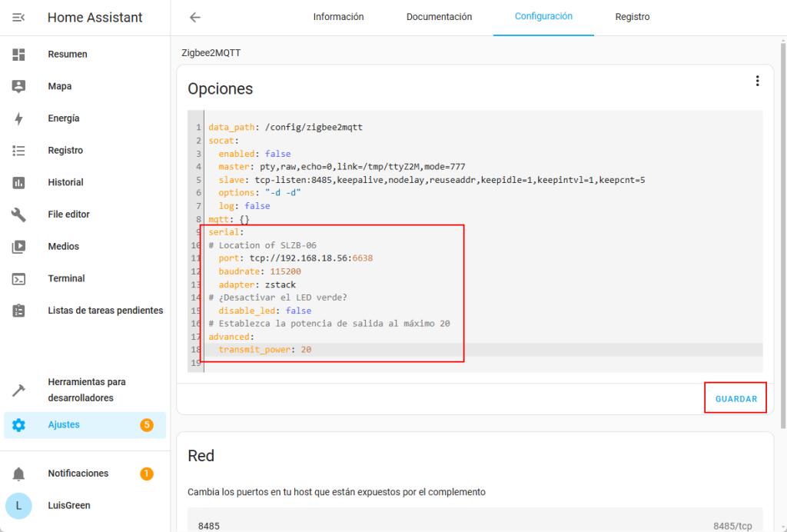Open Listas de tareas pendientes icon
The height and width of the screenshot is (532, 787).
click(x=18, y=311)
